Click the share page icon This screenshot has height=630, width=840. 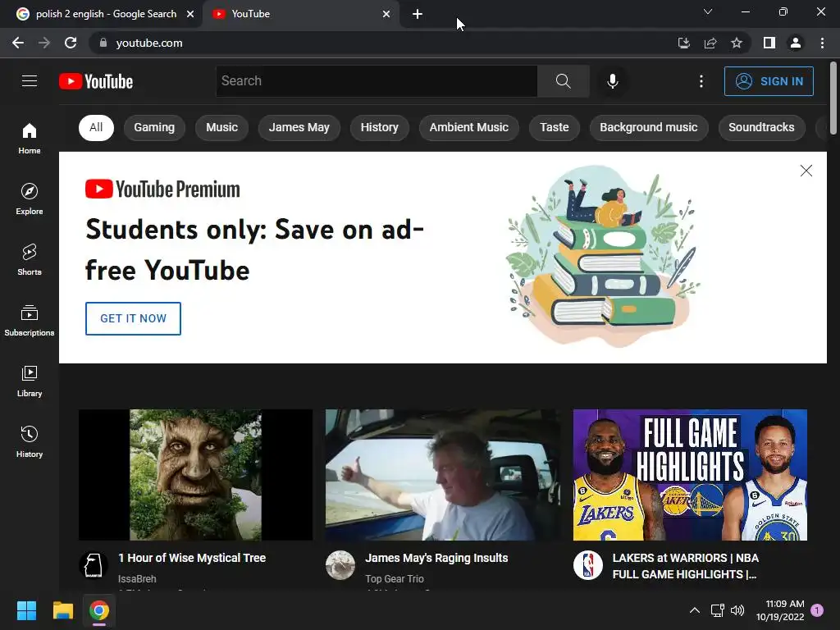coord(710,43)
